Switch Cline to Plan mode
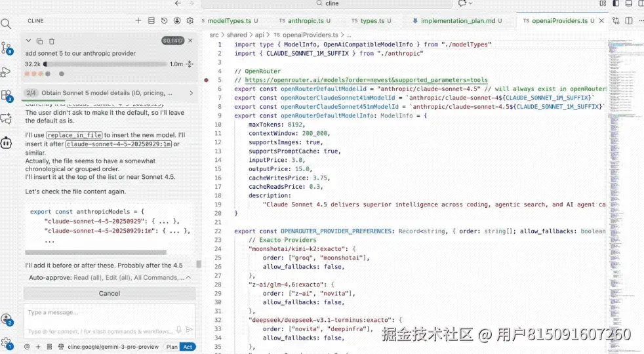The height and width of the screenshot is (354, 644). click(172, 347)
